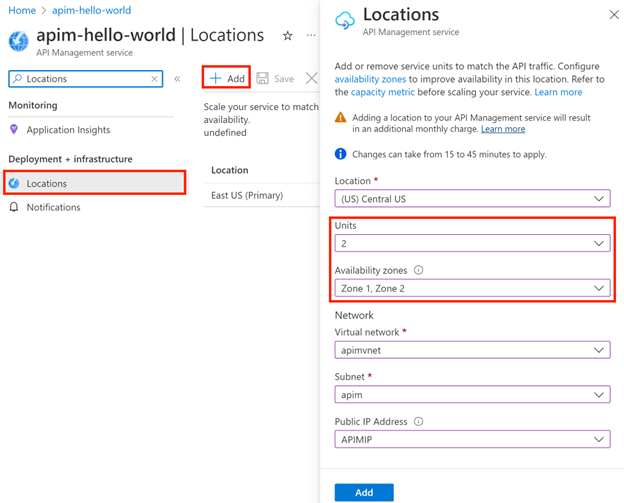This screenshot has height=503, width=624.
Task: Clear the Locations search box
Action: pyautogui.click(x=155, y=78)
